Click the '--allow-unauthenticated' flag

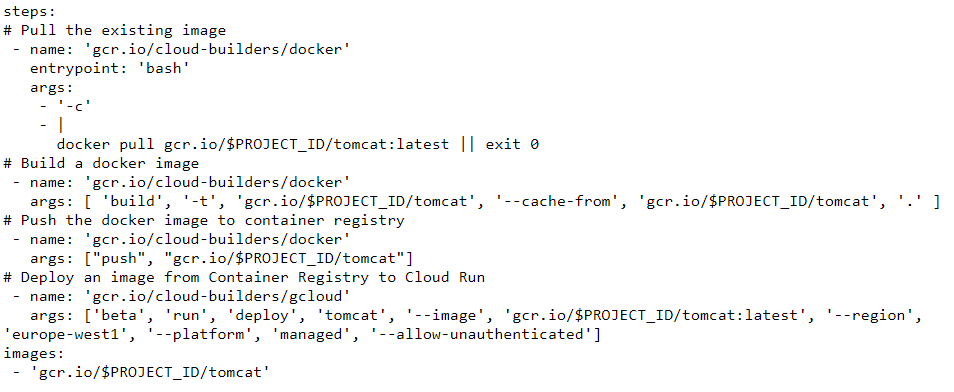point(482,335)
